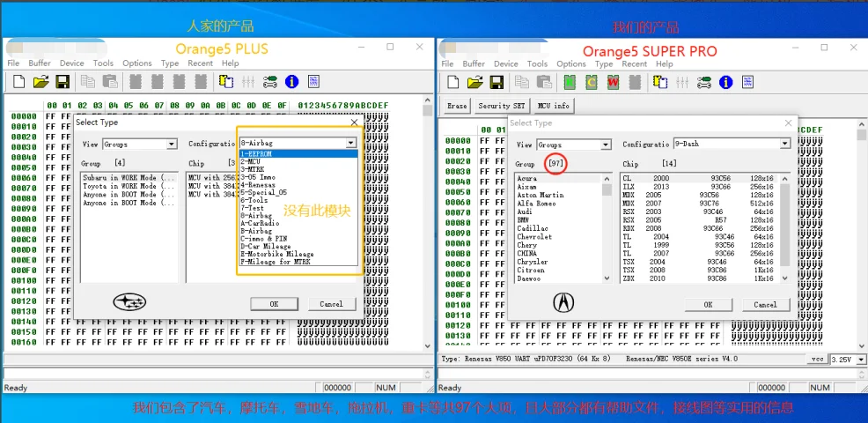The height and width of the screenshot is (423, 868).
Task: Select Subaru in WORK Mode group
Action: tap(129, 178)
